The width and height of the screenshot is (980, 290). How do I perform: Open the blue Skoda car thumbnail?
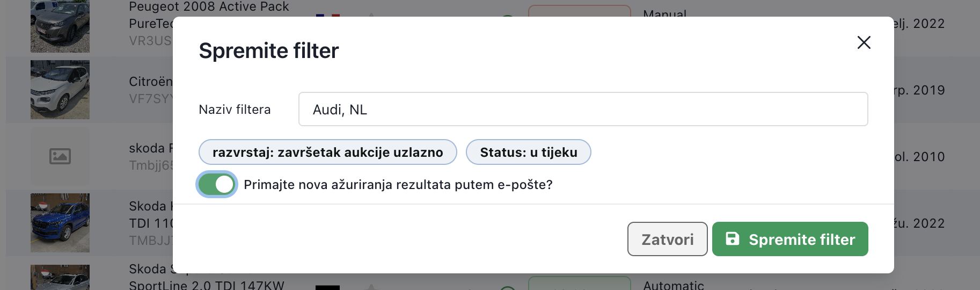pyautogui.click(x=60, y=223)
